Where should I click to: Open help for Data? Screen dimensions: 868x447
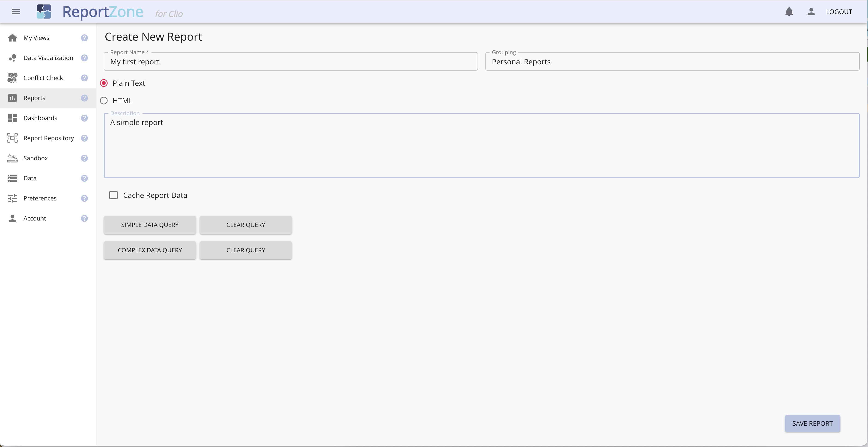[84, 178]
